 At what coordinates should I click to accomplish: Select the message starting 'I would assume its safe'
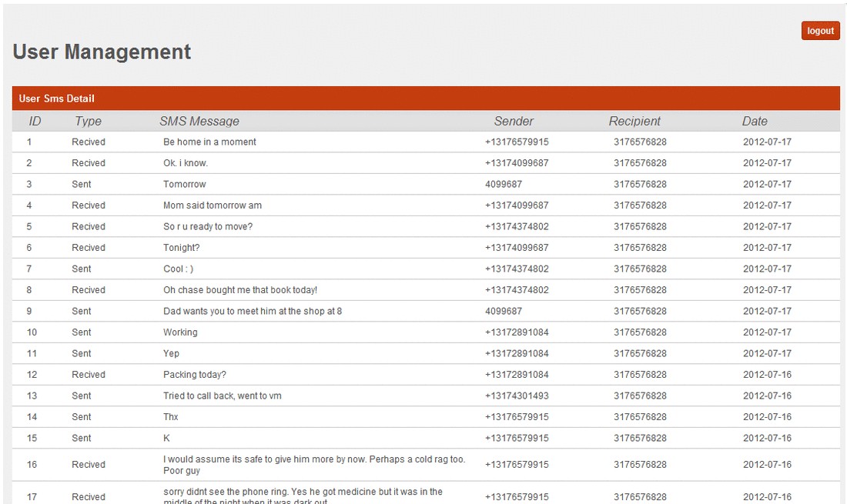coord(314,465)
